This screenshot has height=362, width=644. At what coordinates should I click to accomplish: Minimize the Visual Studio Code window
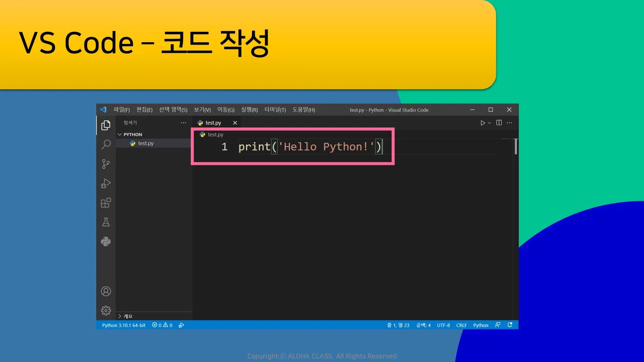(x=473, y=110)
